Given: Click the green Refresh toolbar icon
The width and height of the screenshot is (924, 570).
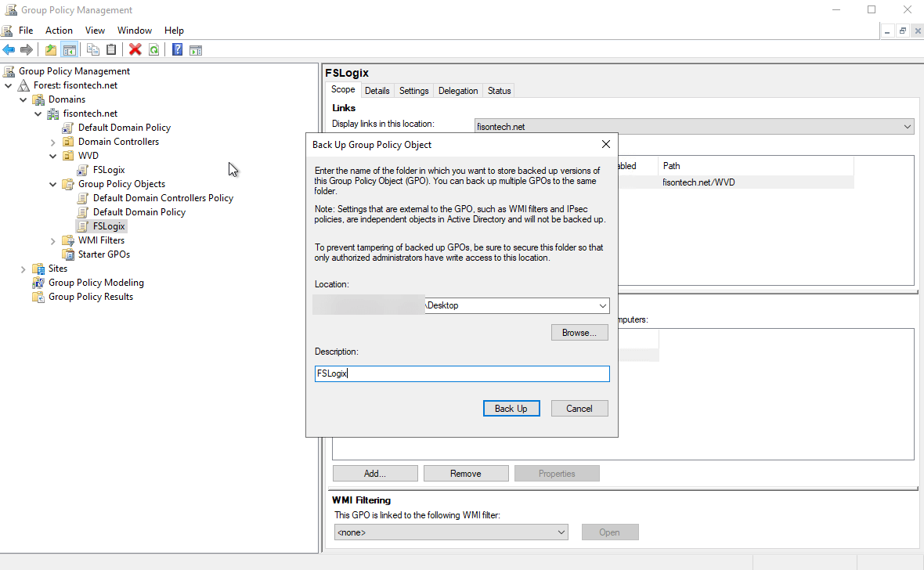Looking at the screenshot, I should [153, 49].
